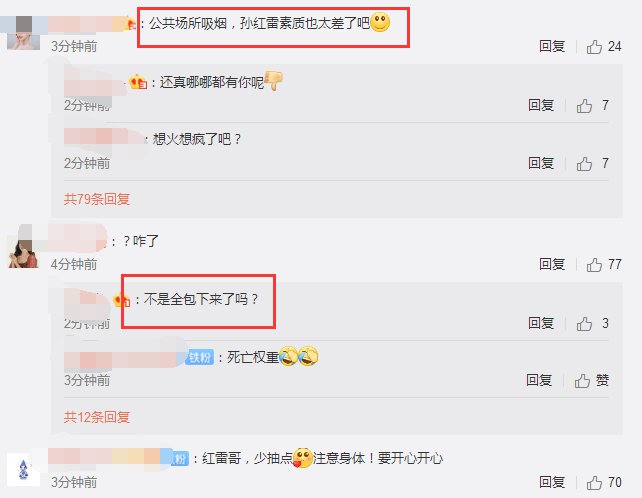Screen dimensions: 642x498
Task: Reply to '还真哪哪都有你呢' comment
Action: tap(541, 105)
